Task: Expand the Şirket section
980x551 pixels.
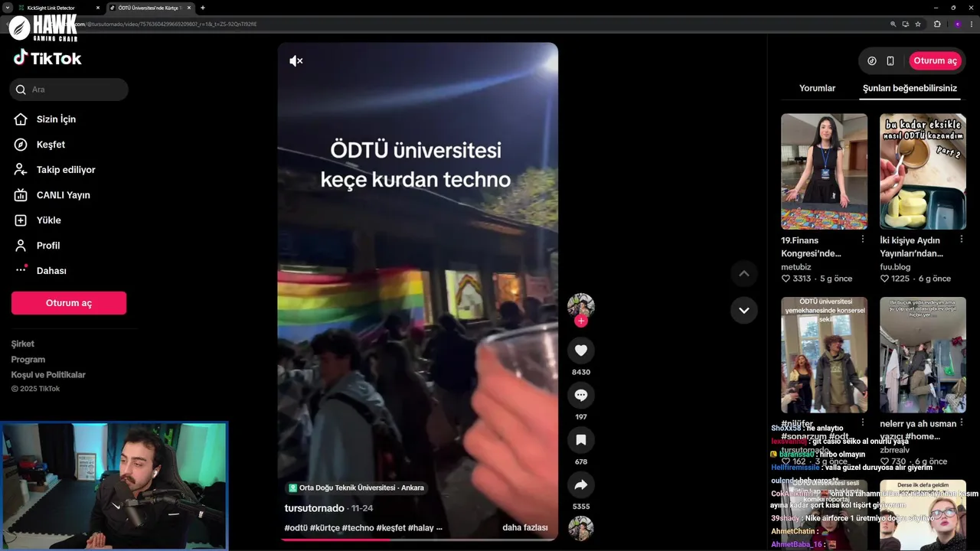Action: (x=23, y=344)
